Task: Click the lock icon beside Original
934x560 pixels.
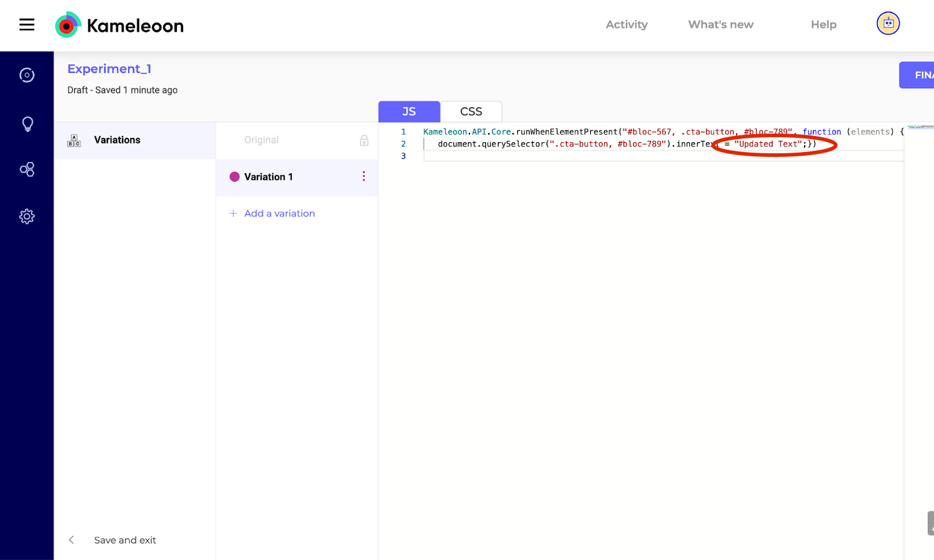Action: click(364, 140)
